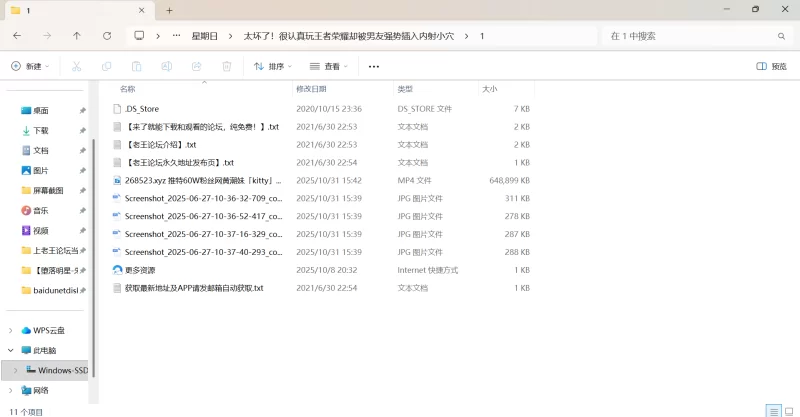Image resolution: width=800 pixels, height=417 pixels.
Task: Open the See more (…) toolbar menu
Action: coord(374,66)
